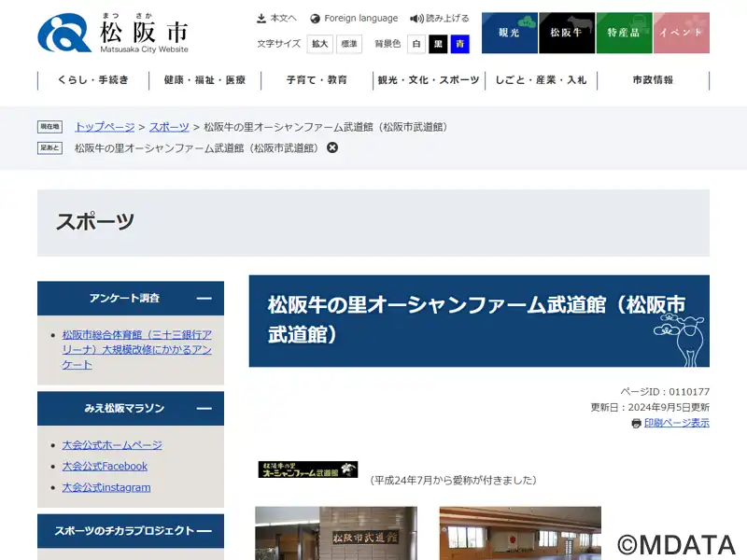Open 観光・文化・スポーツ navigation menu
Viewport: 747px width, 560px height.
[429, 80]
